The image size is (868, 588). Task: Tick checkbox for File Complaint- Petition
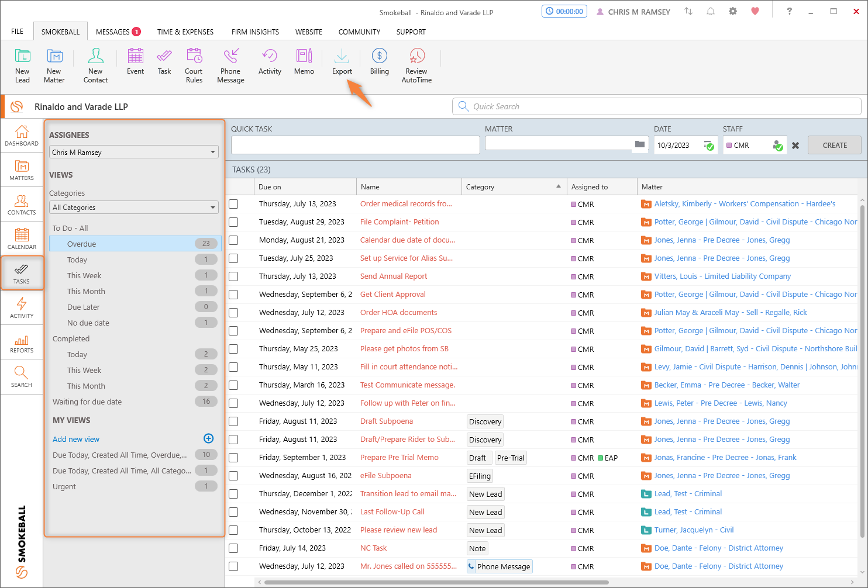point(233,222)
